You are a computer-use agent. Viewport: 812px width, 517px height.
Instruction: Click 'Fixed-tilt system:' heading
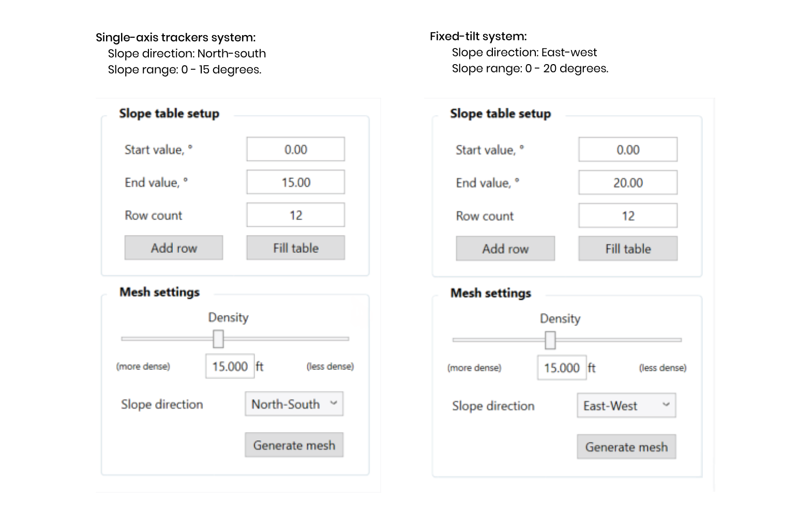(478, 37)
